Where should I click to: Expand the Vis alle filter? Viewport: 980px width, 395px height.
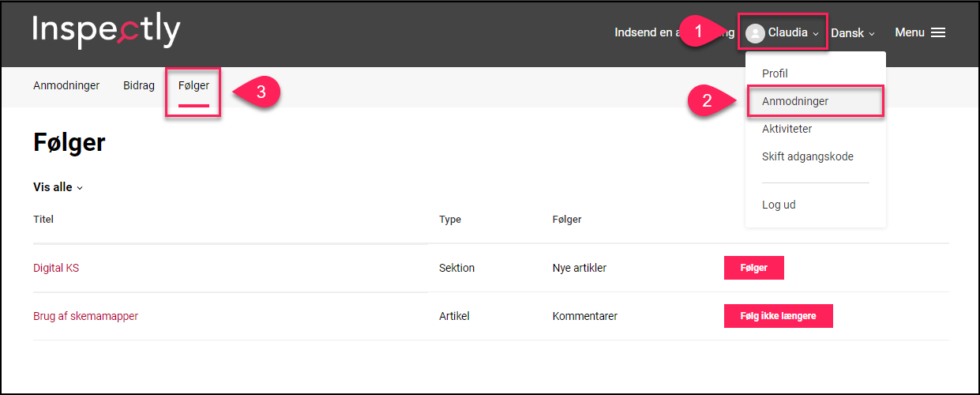coord(58,187)
